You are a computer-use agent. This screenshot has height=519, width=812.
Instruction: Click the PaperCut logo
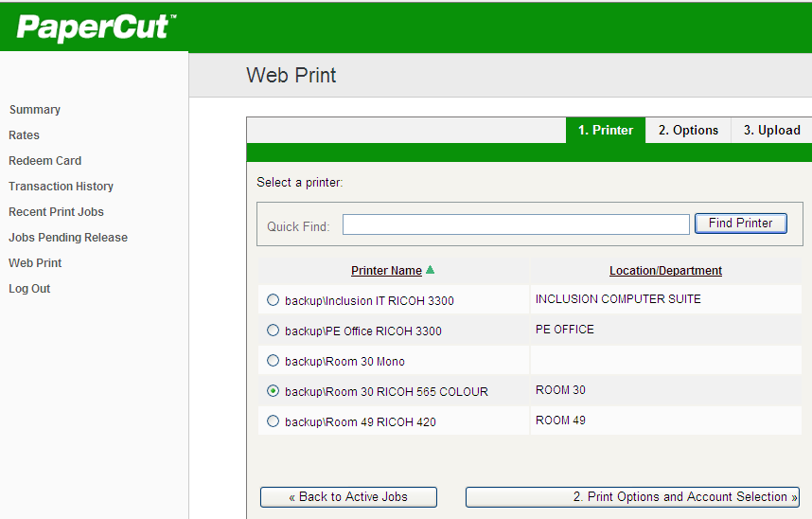(x=96, y=27)
